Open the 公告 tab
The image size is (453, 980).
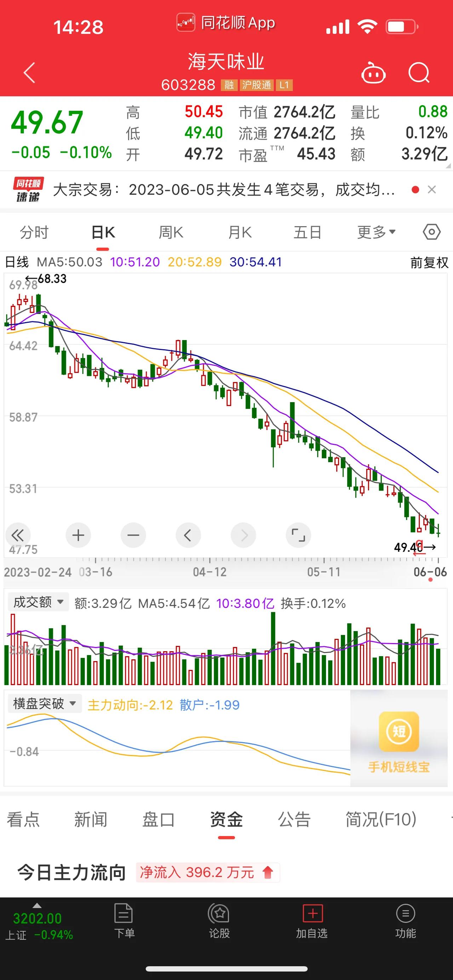tap(294, 819)
